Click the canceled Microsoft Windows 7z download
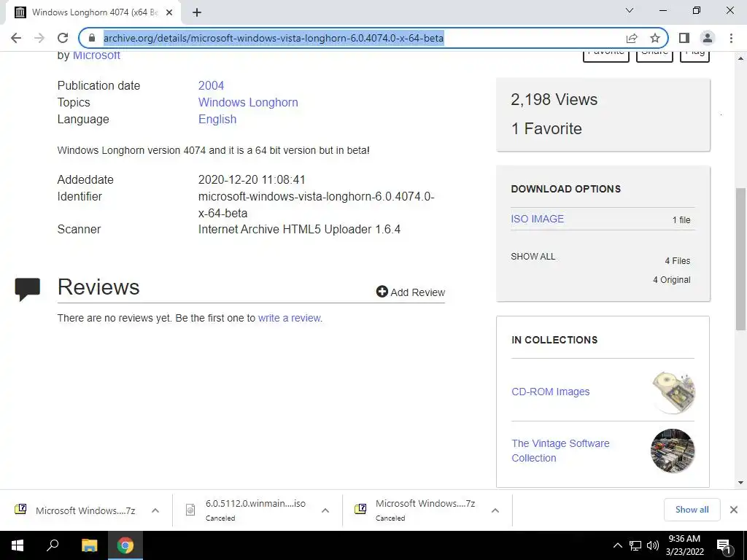The width and height of the screenshot is (747, 560). pos(417,510)
